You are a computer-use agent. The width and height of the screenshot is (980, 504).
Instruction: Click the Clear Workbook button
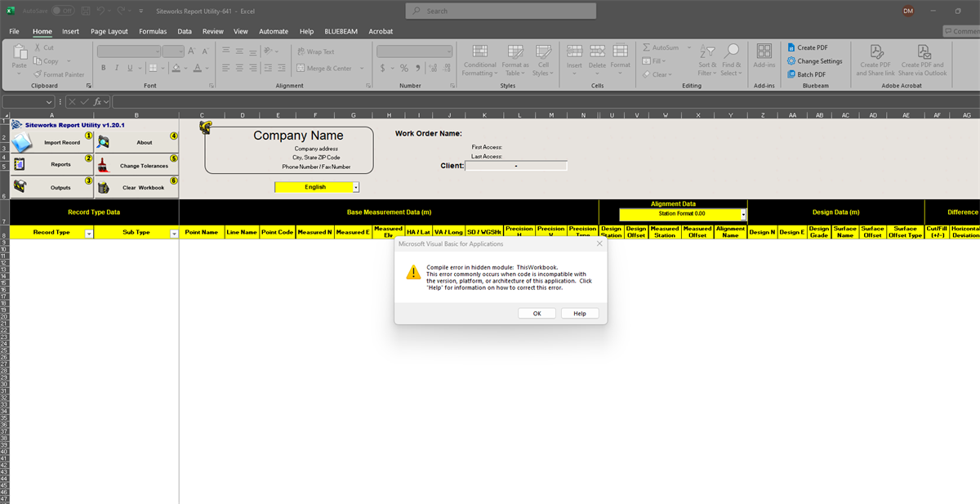[137, 187]
